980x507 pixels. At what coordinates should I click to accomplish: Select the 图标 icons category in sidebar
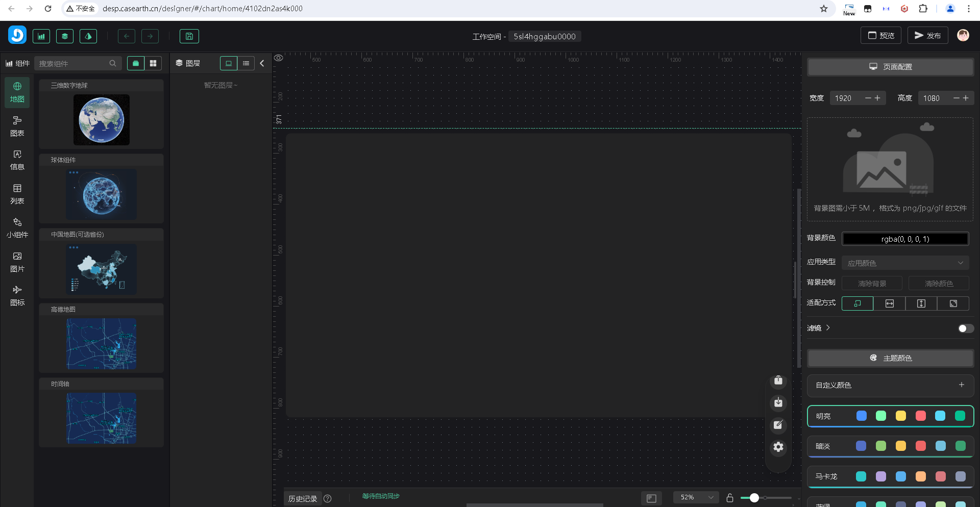[17, 296]
